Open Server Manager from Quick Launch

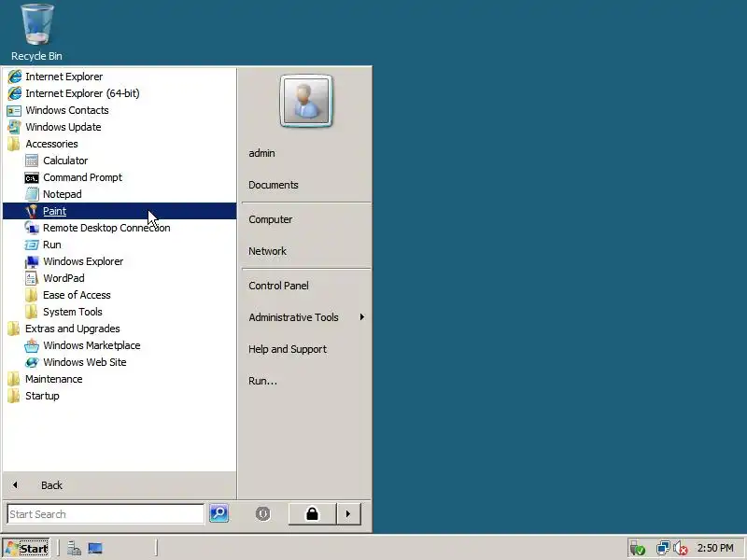(x=74, y=549)
